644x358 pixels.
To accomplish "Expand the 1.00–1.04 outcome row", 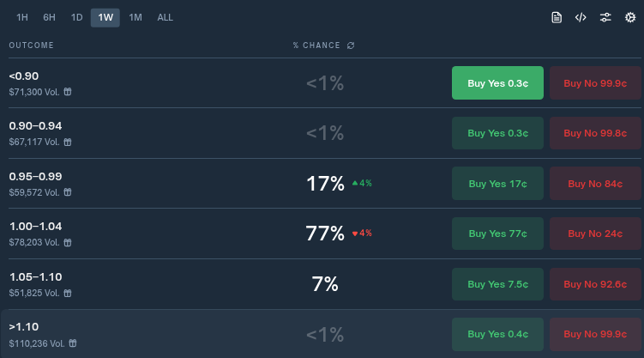I will [324, 234].
